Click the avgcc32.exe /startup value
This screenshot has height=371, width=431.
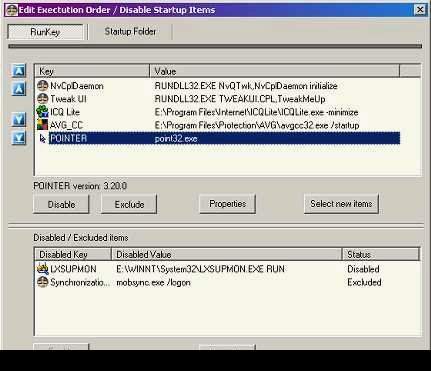257,125
